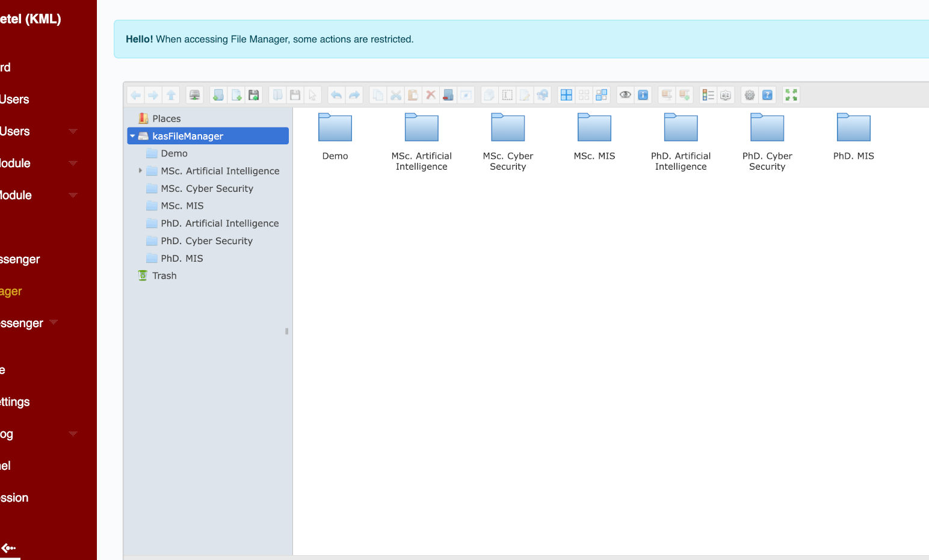Screen dimensions: 929x560
Task: Click the Invert selection icon
Action: point(601,95)
